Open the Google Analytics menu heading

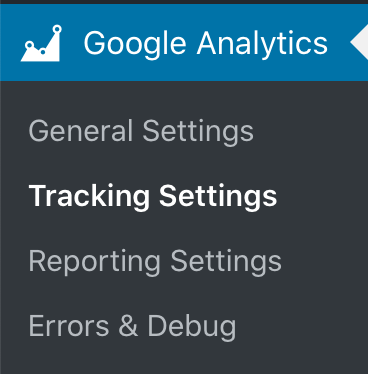pos(184,43)
